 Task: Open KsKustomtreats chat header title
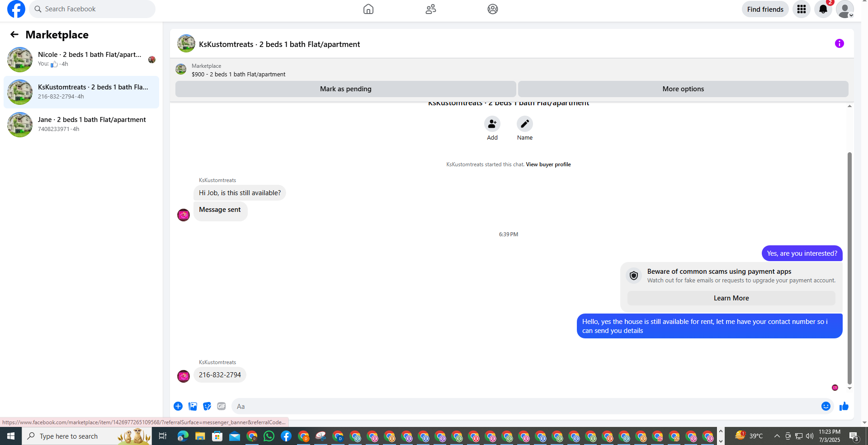(279, 44)
